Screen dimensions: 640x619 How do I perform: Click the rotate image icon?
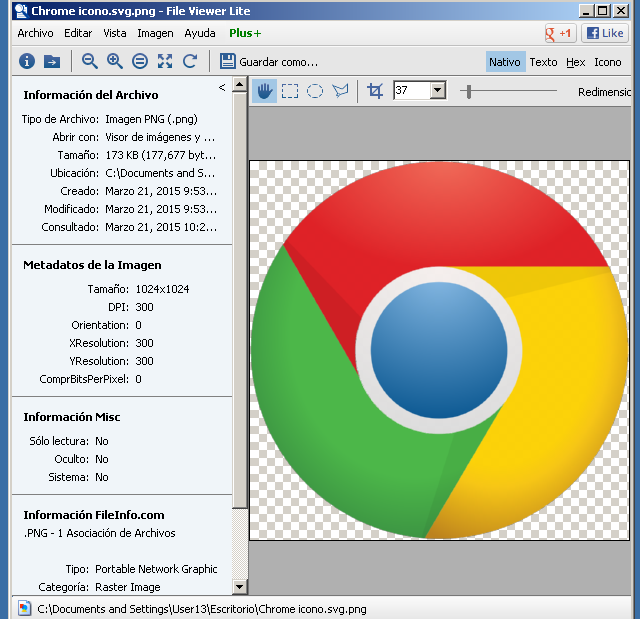point(190,61)
